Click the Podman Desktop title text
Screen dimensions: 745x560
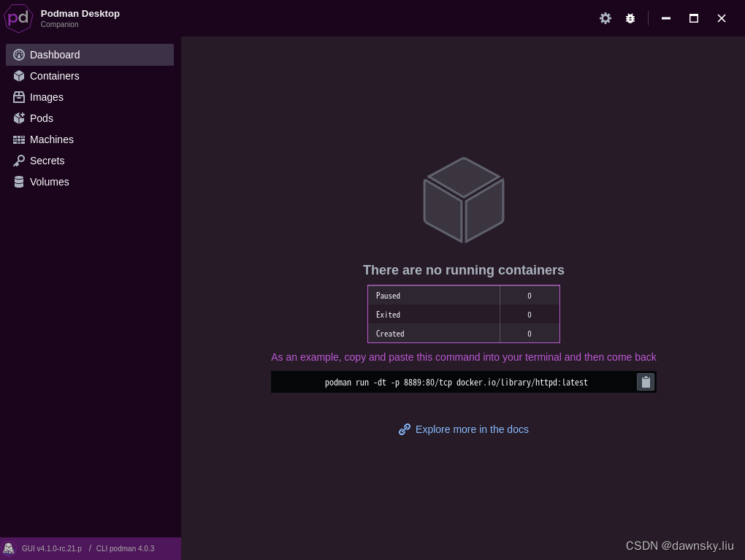[80, 13]
